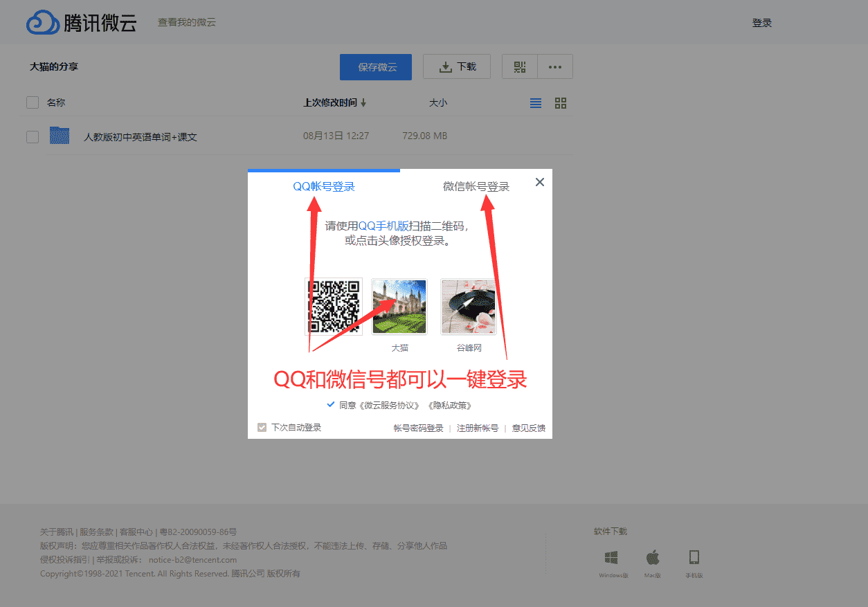Click the 729.08 MB size value
868x607 pixels.
point(425,136)
